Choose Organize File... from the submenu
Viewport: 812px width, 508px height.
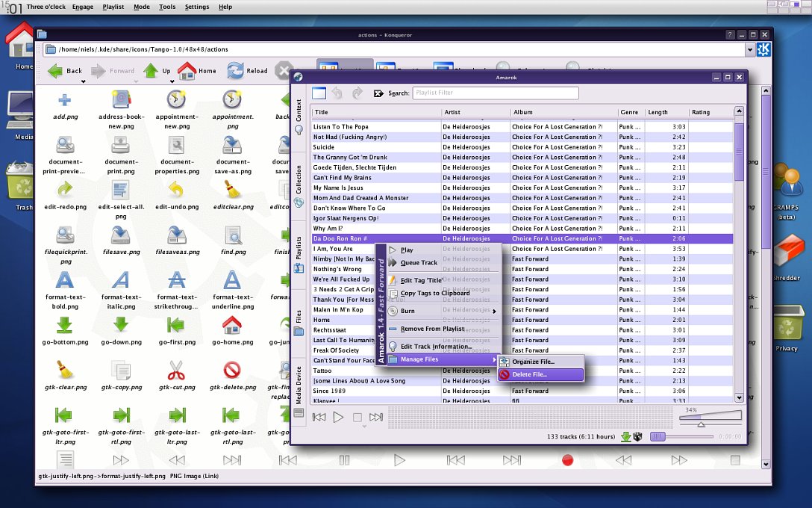pos(540,362)
